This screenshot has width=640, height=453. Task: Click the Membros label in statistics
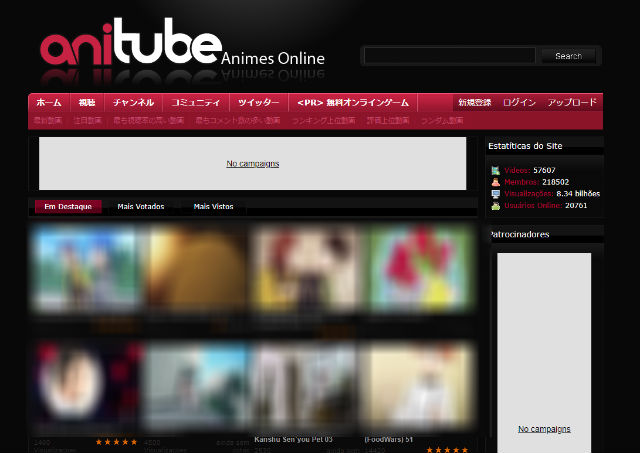point(521,182)
